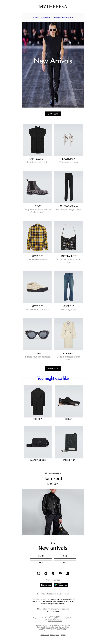Follow the Tom Ford SHOP NOW link
106x644 pixels.
click(53, 484)
